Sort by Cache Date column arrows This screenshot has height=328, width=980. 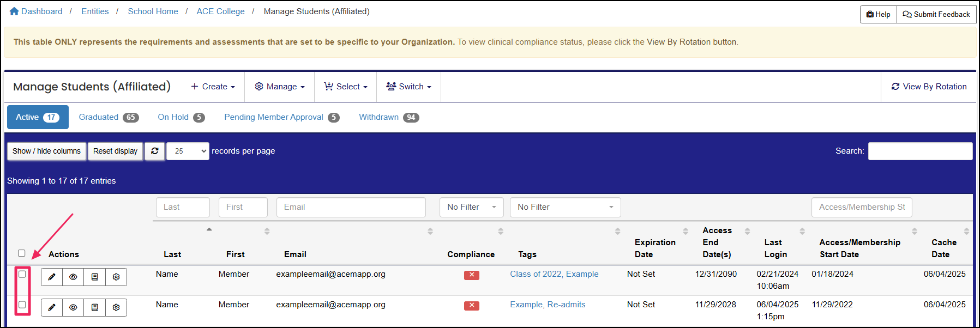point(966,231)
